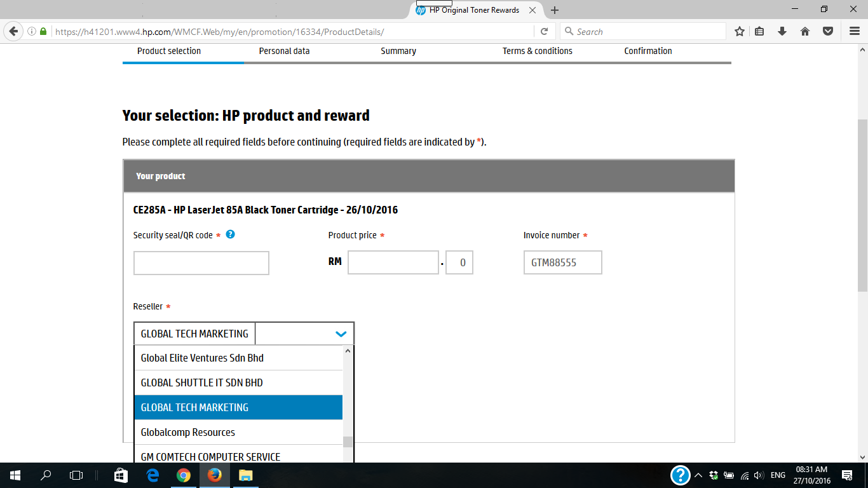Screen dimensions: 868x488
Task: Click the 'Your selection: HP product and reward' heading
Action: click(246, 116)
